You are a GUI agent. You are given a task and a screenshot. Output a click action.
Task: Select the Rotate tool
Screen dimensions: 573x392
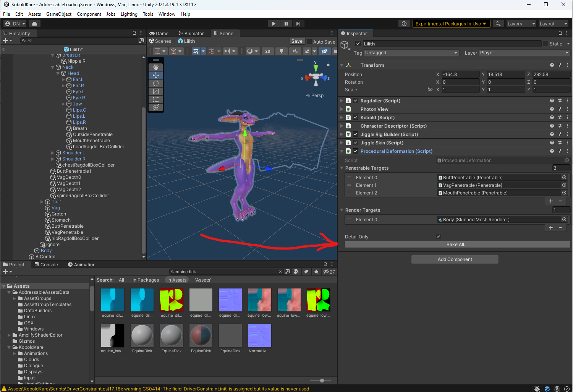coord(156,83)
